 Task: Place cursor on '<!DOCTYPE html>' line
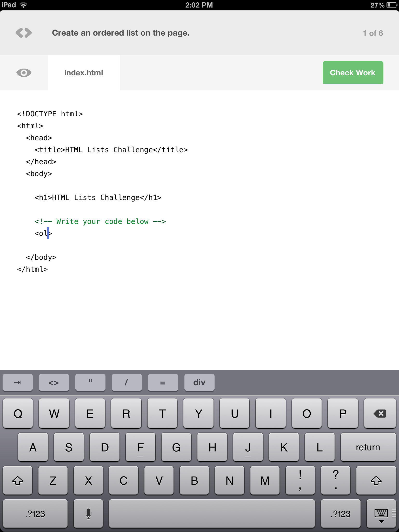pos(50,114)
